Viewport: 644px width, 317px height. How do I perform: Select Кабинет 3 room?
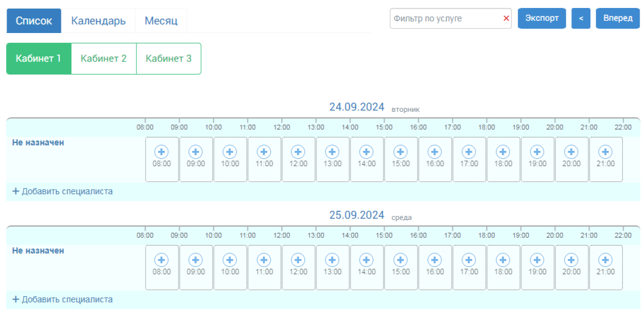[x=168, y=59]
